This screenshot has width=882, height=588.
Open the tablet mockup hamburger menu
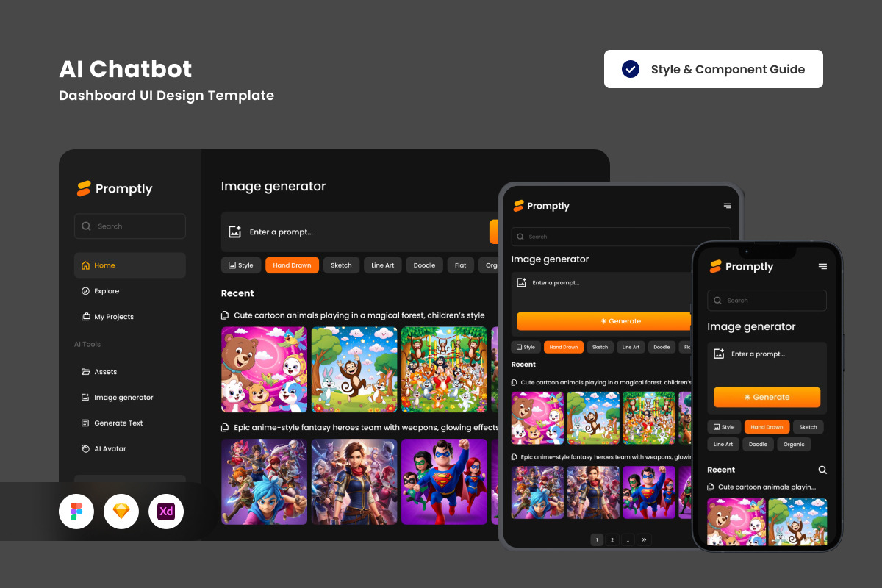coord(727,207)
